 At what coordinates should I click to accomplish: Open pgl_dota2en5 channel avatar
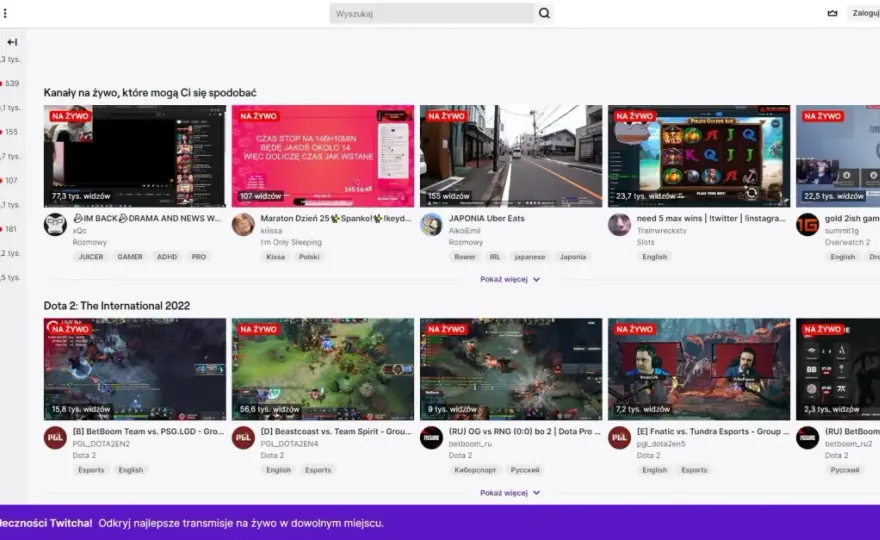619,438
